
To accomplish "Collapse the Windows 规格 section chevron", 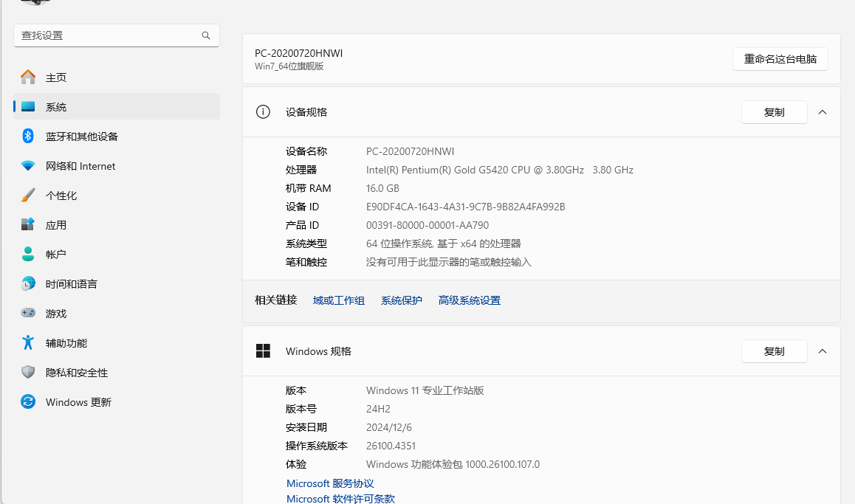I will coord(823,351).
